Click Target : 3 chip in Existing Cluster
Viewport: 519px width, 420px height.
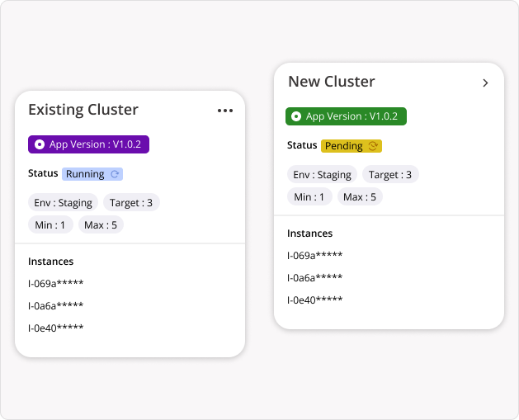131,202
